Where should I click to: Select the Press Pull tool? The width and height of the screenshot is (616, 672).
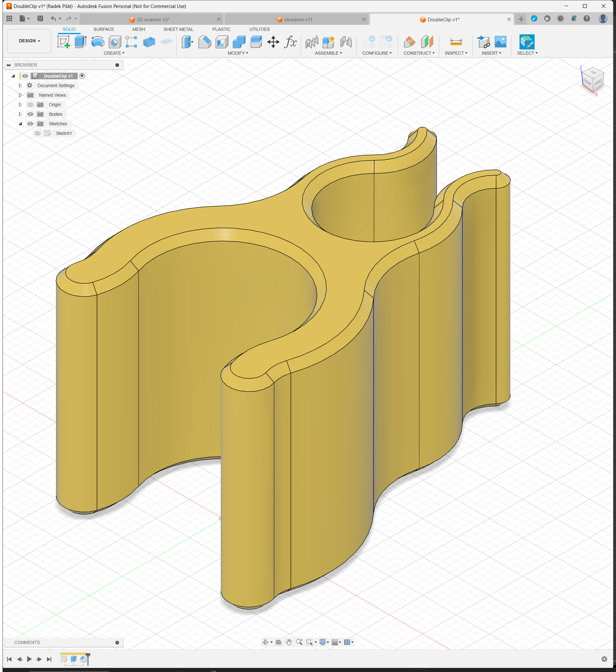coord(187,42)
